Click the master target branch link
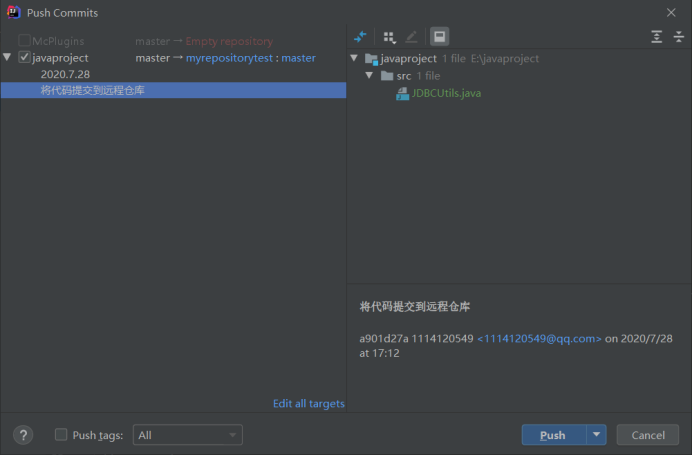The width and height of the screenshot is (692, 455). click(x=298, y=58)
